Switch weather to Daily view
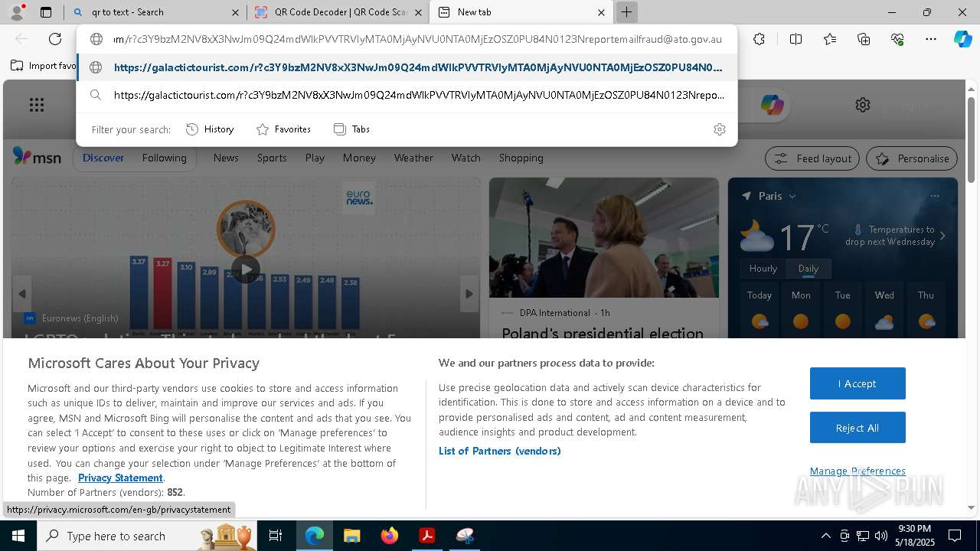This screenshot has height=551, width=980. [808, 269]
